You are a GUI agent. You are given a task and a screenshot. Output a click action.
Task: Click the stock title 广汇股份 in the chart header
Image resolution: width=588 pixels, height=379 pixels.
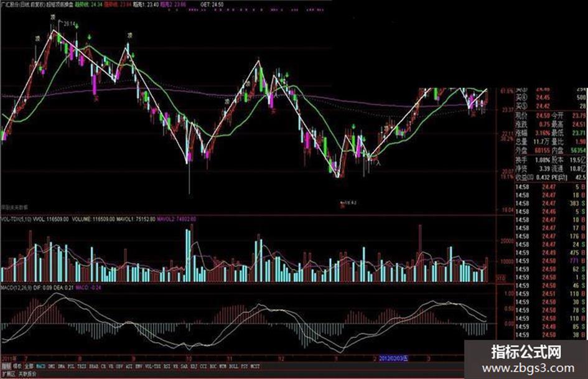coord(10,4)
